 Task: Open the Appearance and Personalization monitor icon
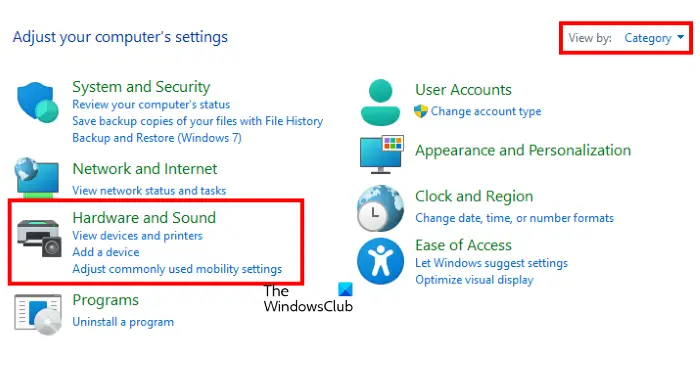click(382, 154)
